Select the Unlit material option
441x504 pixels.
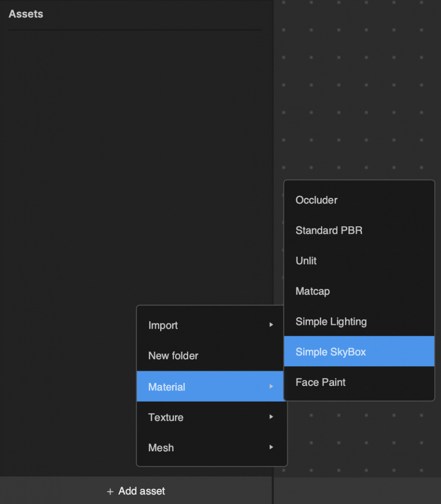pyautogui.click(x=359, y=261)
